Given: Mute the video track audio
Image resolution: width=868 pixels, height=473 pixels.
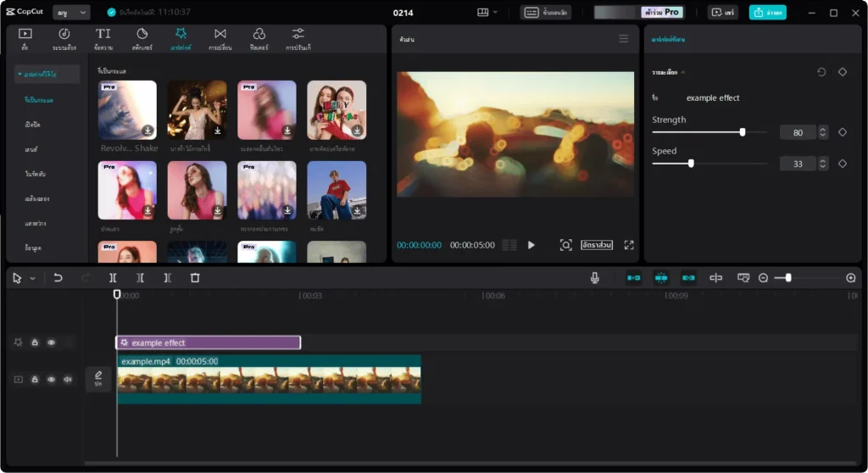Looking at the screenshot, I should pyautogui.click(x=68, y=379).
